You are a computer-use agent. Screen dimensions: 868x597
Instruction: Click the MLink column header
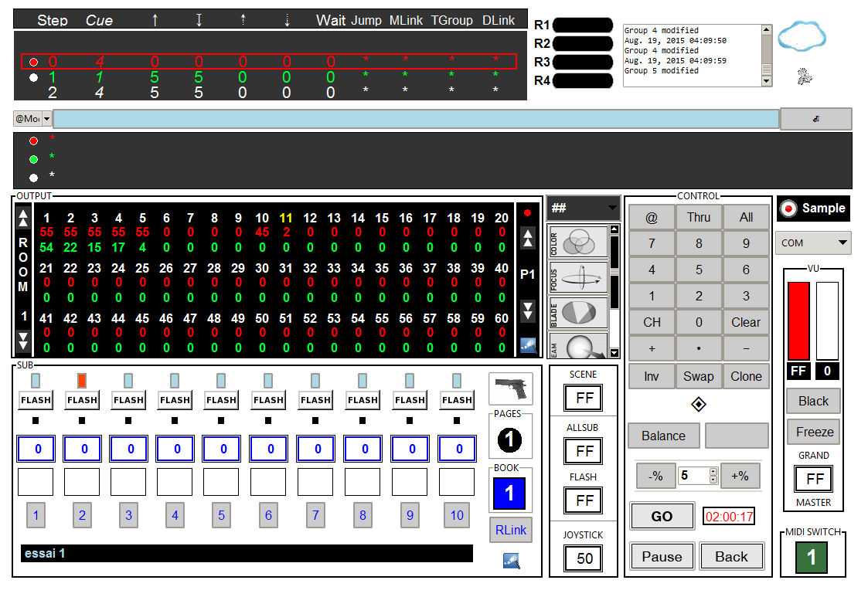(406, 20)
